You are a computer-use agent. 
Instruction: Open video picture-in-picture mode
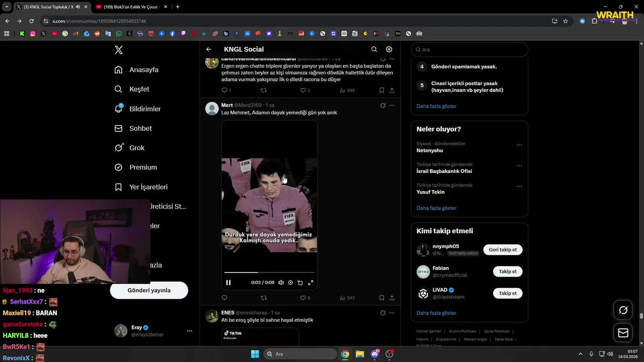tap(300, 283)
